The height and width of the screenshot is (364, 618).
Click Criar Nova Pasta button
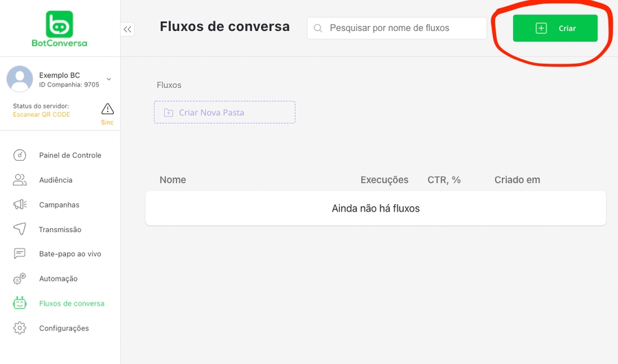(225, 113)
